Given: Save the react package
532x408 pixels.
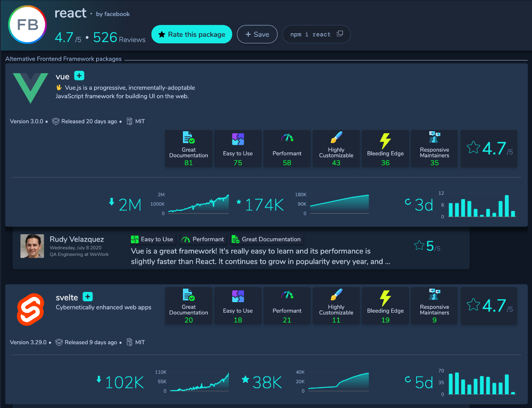Looking at the screenshot, I should [257, 34].
